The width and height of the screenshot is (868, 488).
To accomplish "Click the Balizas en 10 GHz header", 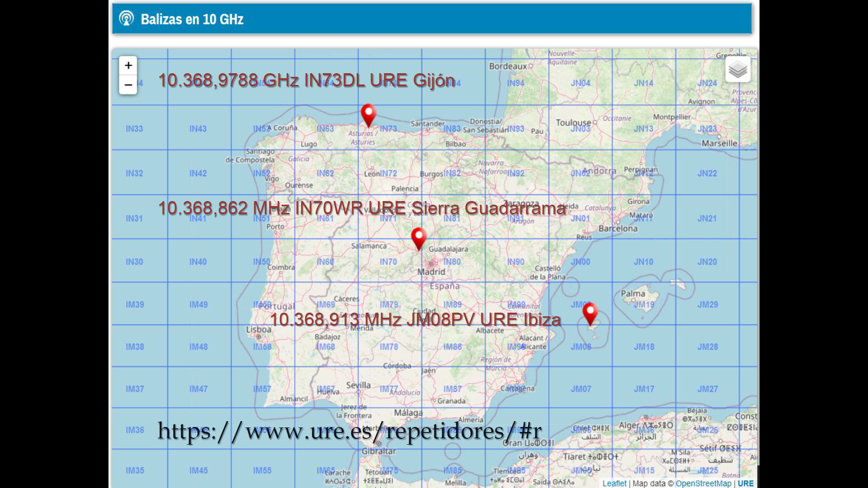I will [x=192, y=19].
